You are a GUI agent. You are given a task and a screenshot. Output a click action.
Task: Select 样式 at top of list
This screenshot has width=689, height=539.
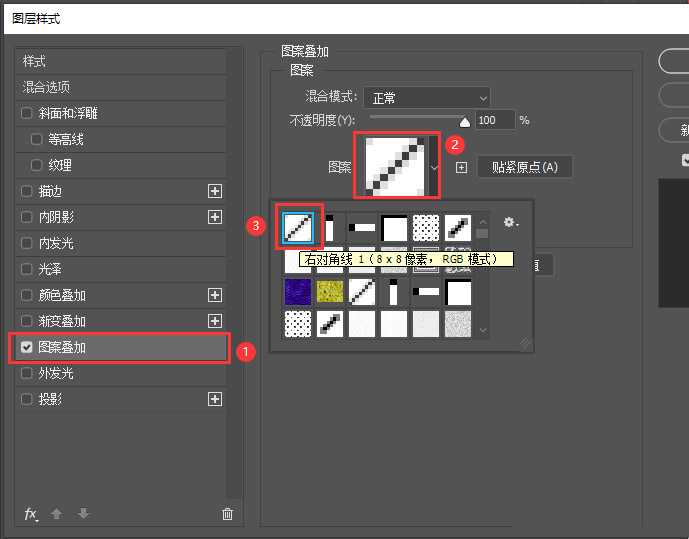tap(35, 61)
